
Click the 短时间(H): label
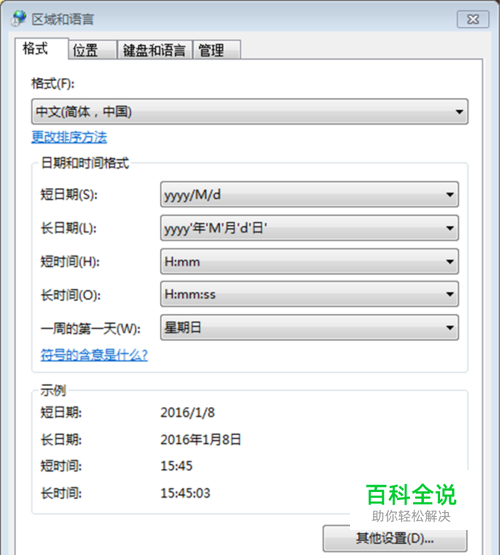tap(70, 262)
